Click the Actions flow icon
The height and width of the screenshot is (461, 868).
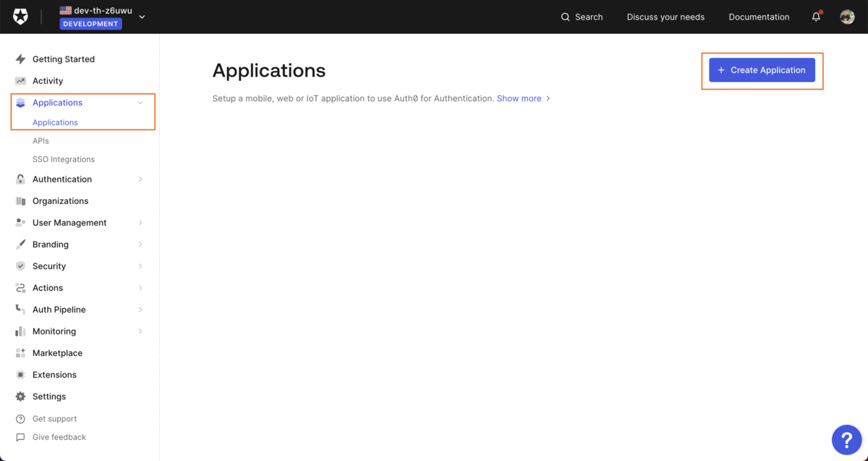20,288
